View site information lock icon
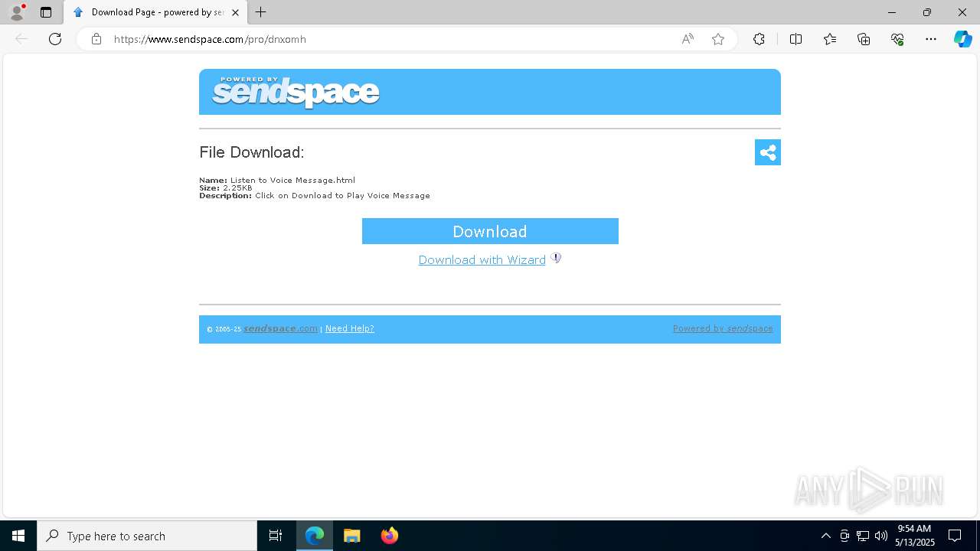 pyautogui.click(x=96, y=39)
